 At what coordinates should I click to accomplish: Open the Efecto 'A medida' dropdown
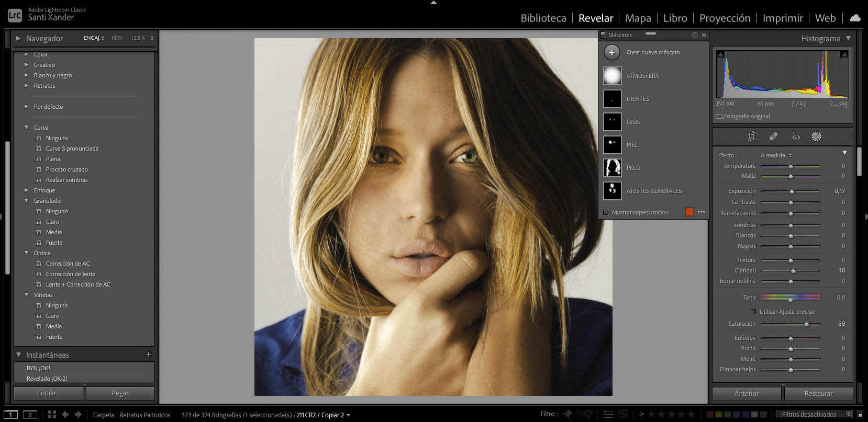(x=776, y=155)
